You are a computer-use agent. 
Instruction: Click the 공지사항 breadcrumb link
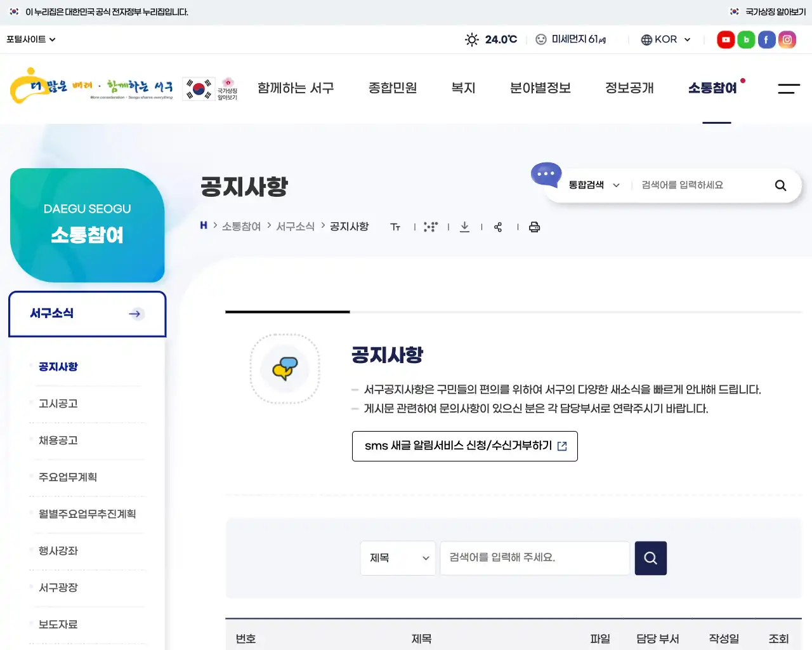[350, 227]
